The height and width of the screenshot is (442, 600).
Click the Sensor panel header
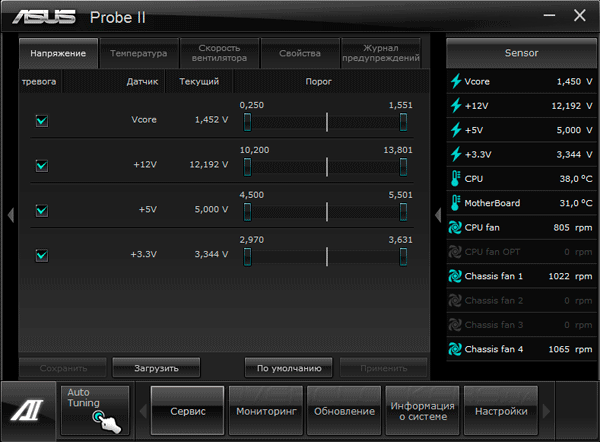click(x=521, y=53)
